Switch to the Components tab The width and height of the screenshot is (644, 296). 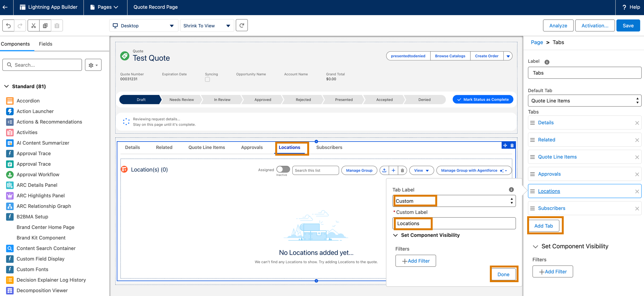point(15,44)
